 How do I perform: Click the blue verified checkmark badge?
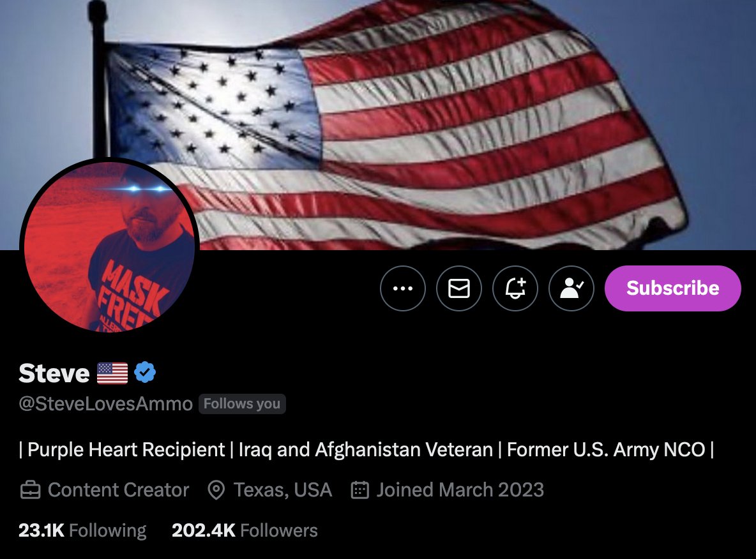point(145,373)
